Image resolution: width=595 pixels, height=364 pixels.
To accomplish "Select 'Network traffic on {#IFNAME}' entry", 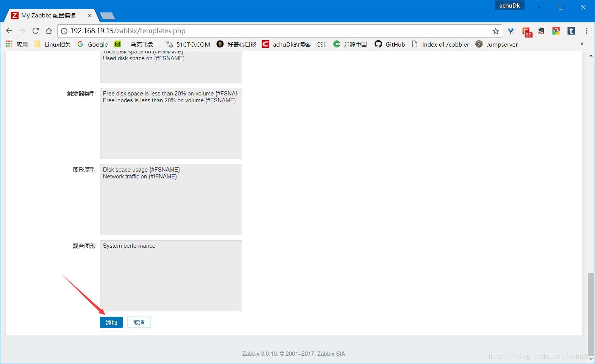I will coord(140,177).
